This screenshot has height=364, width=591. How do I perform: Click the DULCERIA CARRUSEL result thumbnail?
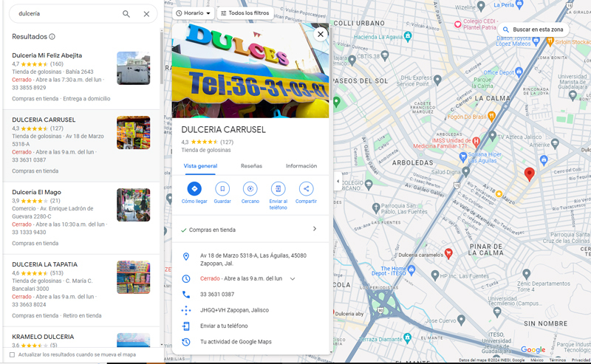coord(134,133)
